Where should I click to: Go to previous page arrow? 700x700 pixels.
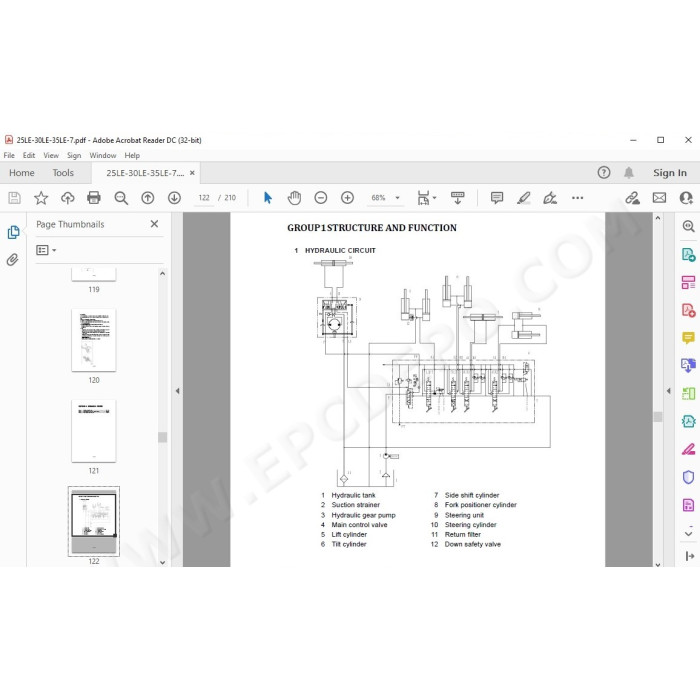(147, 198)
